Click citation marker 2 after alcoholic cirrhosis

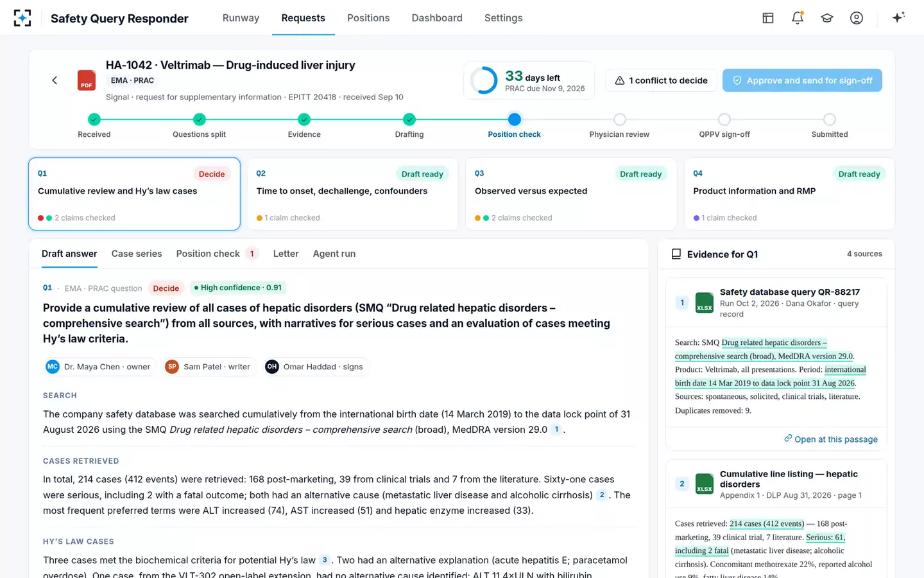(x=602, y=495)
